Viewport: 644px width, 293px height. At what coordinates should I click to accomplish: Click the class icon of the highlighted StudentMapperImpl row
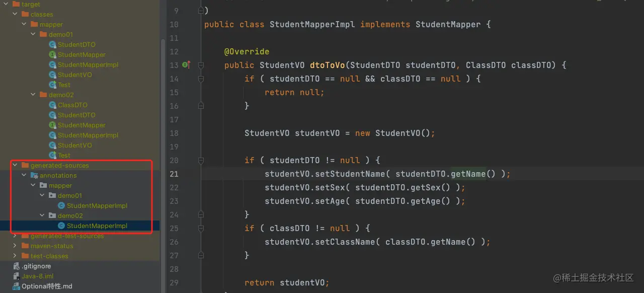(61, 226)
